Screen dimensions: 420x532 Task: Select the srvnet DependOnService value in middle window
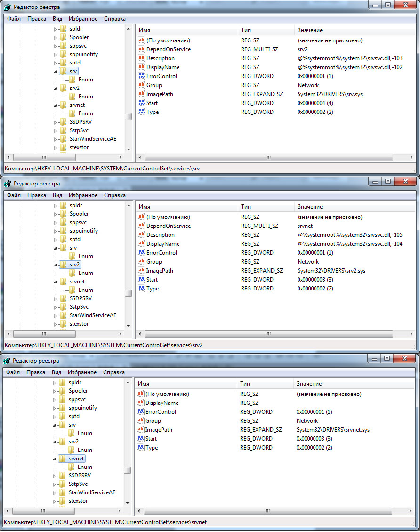pos(305,226)
